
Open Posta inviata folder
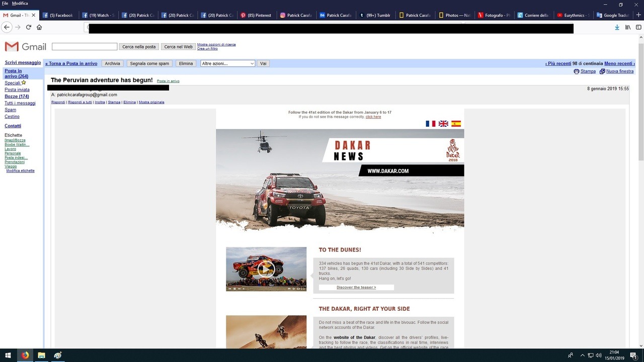point(17,89)
